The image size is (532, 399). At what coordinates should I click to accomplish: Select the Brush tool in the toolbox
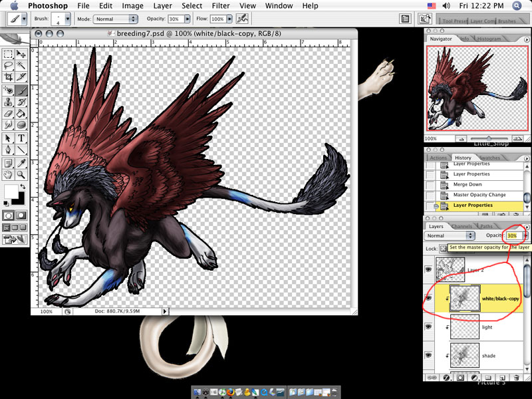[21, 90]
